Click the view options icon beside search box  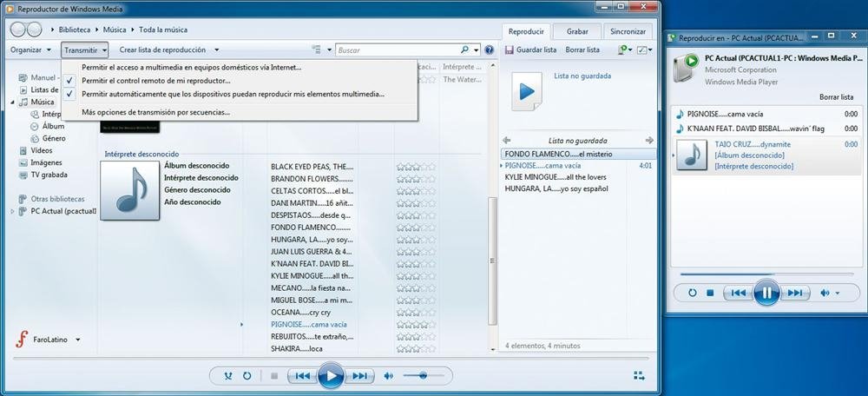coord(316,49)
